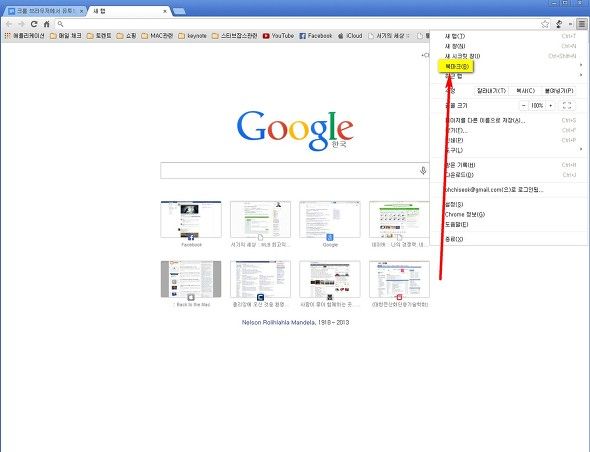Image resolution: width=590 pixels, height=452 pixels.
Task: Increase zoom with the plus button
Action: tap(550, 106)
